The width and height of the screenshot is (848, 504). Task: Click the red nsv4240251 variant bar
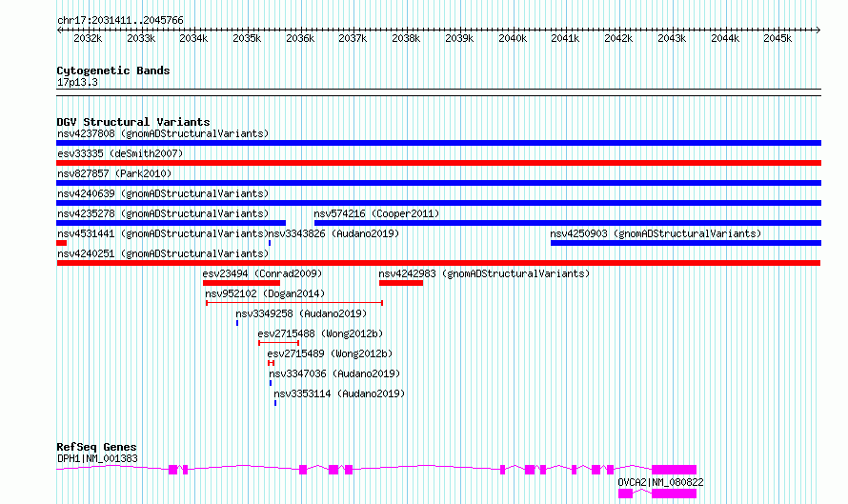pos(438,263)
